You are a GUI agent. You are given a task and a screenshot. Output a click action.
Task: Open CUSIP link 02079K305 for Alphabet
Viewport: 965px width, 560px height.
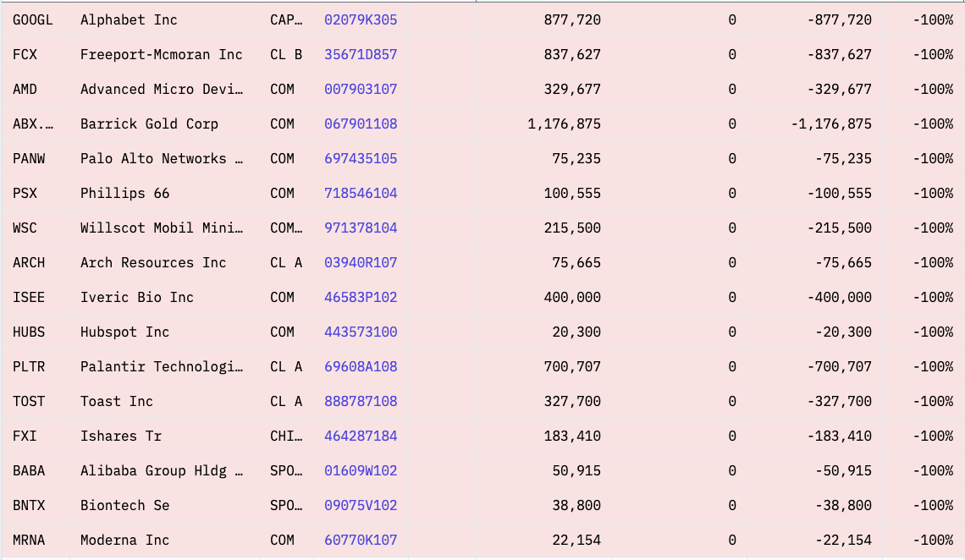[x=361, y=19]
